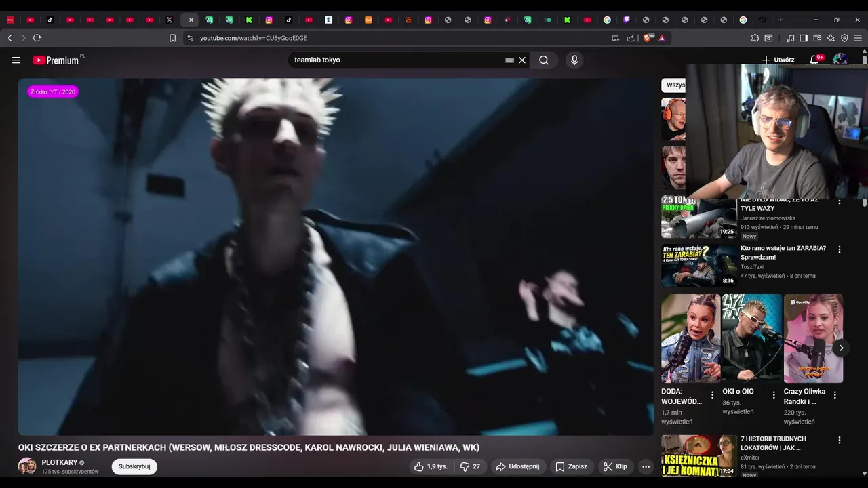This screenshot has height=488, width=868.
Task: Open more actions three-dot button below video
Action: pos(646,466)
